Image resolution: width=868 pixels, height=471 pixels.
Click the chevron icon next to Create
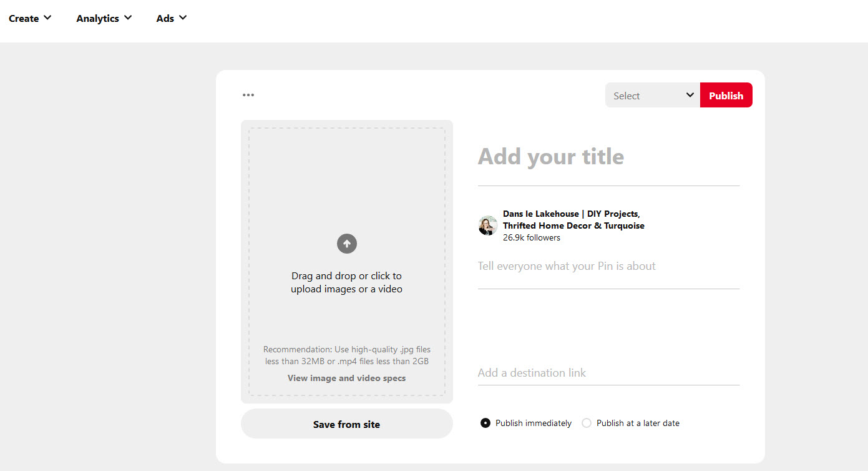coord(47,17)
